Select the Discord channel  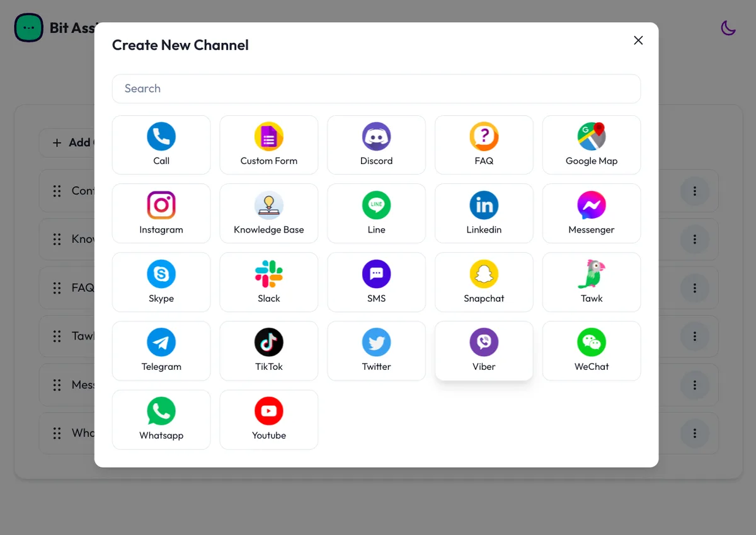click(377, 145)
